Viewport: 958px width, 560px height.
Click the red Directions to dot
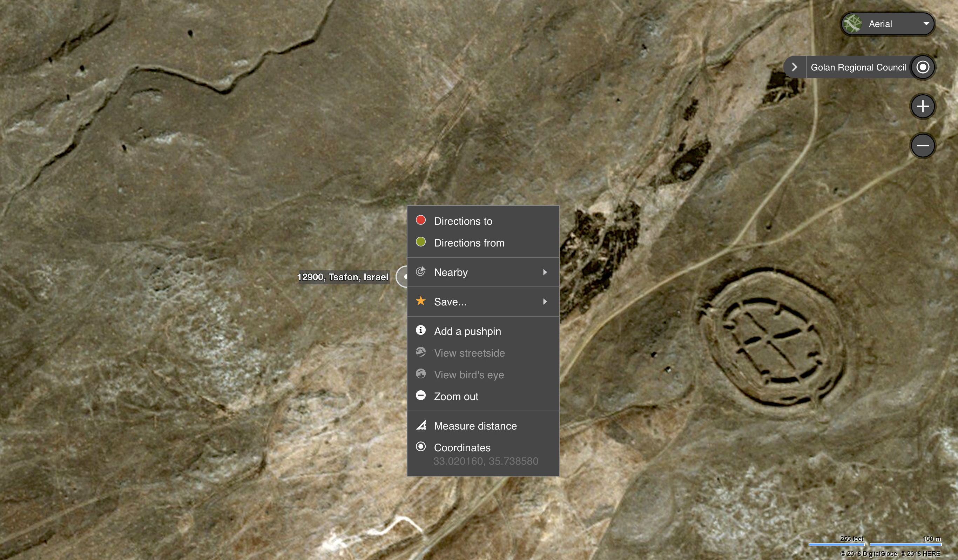420,220
